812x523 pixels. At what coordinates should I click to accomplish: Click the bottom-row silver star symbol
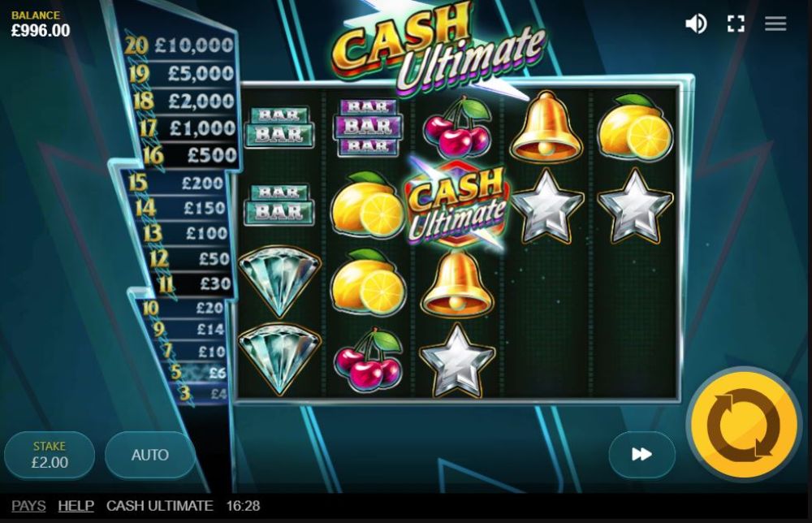[456, 361]
